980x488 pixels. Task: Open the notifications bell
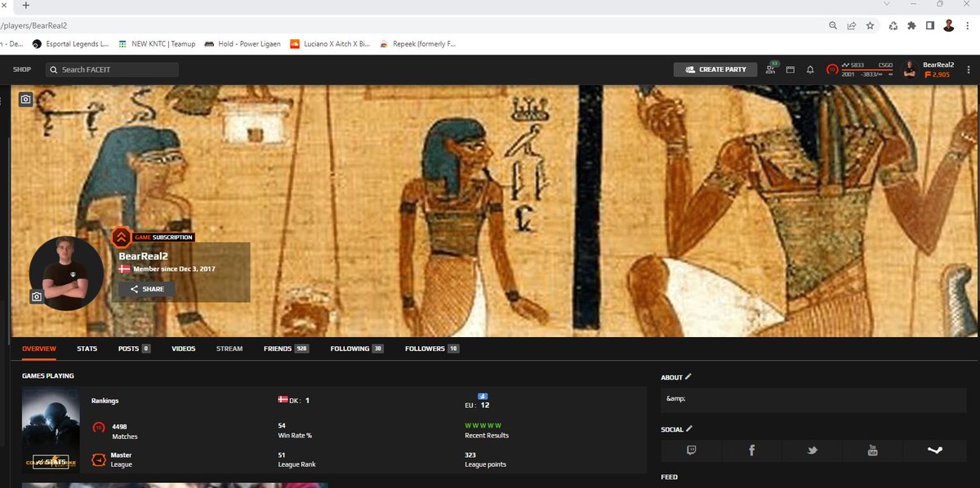[x=810, y=70]
